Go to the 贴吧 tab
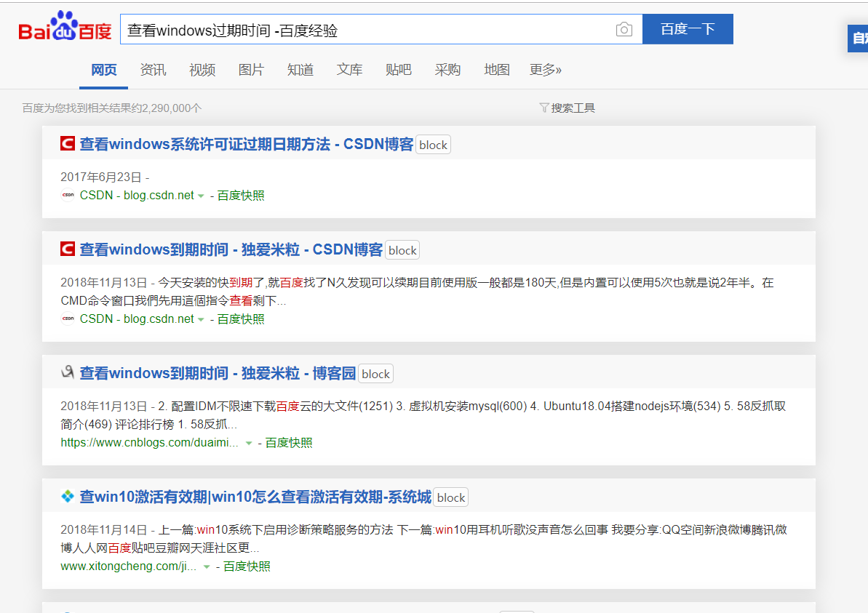Viewport: 868px width, 613px height. click(399, 70)
